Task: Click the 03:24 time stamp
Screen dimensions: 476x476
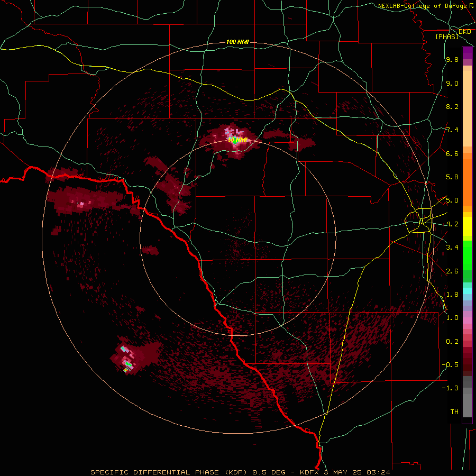Action: tap(379, 472)
